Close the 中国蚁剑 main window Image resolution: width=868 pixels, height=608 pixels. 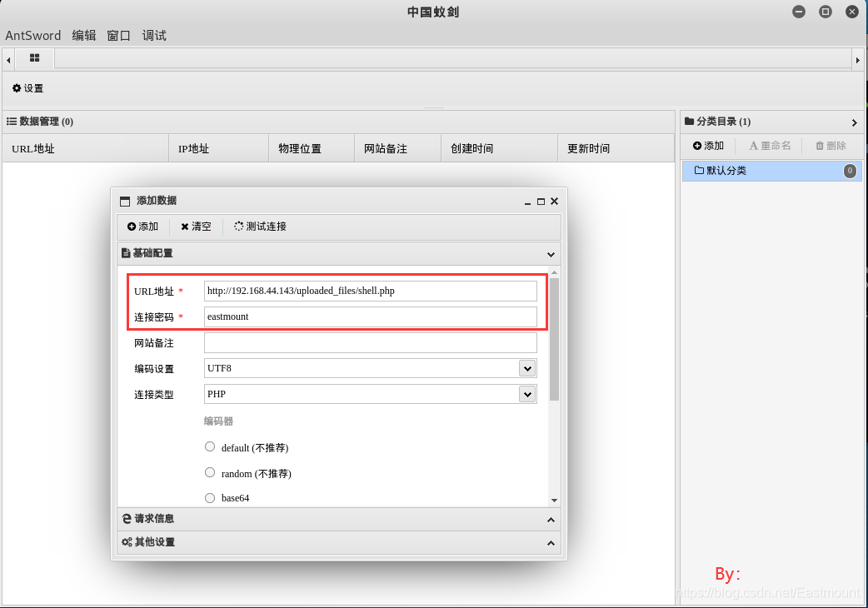tap(852, 12)
